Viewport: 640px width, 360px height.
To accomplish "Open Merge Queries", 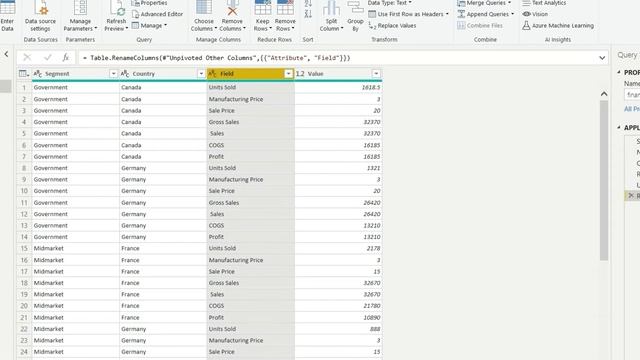I will pos(484,3).
